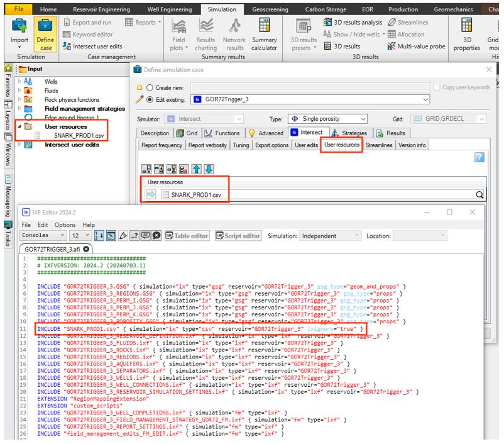Open the Tuning subtab
The image size is (504, 444).
click(241, 145)
